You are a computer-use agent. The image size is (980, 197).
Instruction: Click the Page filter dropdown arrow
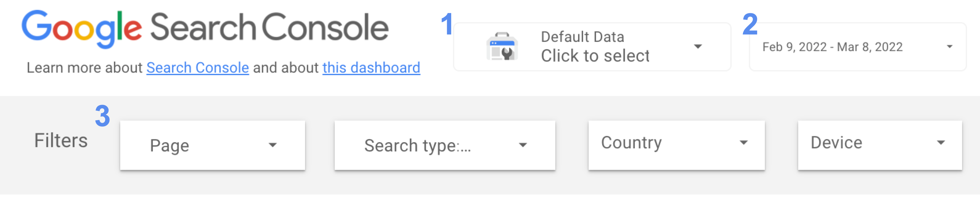click(x=272, y=144)
